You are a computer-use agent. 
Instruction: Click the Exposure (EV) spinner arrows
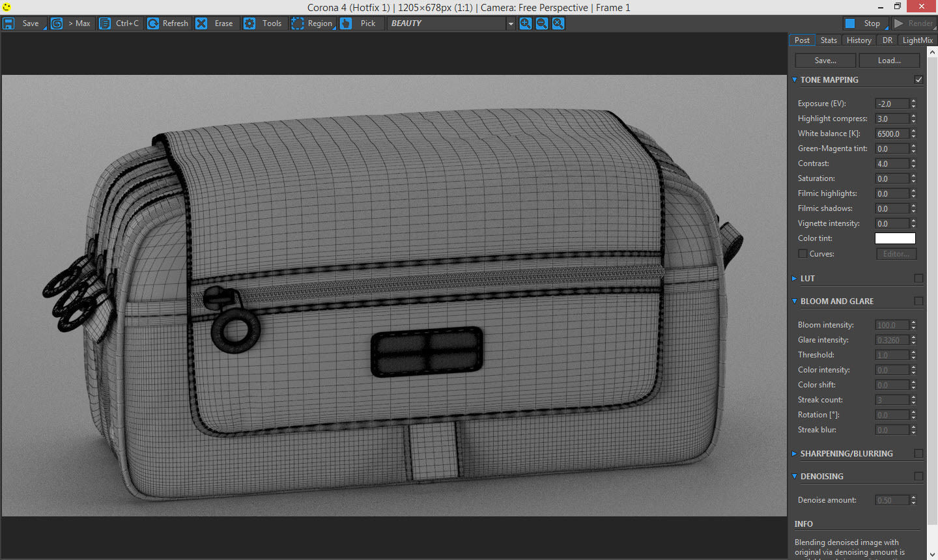[x=913, y=104]
